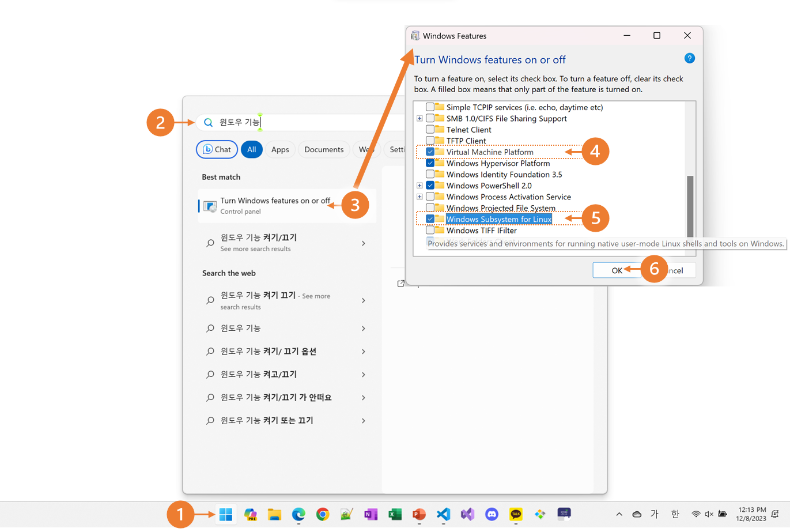Expand the chevron for 윈도우 기능 켜고/끄기

click(363, 374)
